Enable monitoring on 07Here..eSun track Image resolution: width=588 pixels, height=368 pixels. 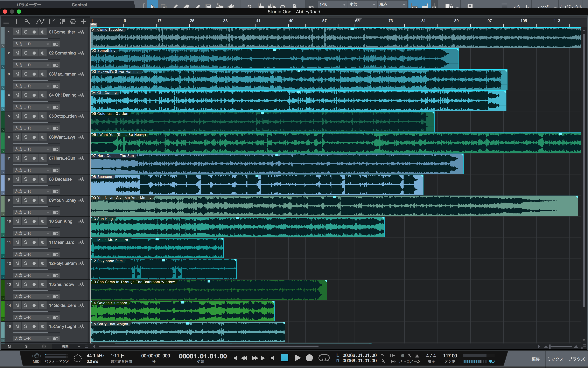pyautogui.click(x=43, y=158)
